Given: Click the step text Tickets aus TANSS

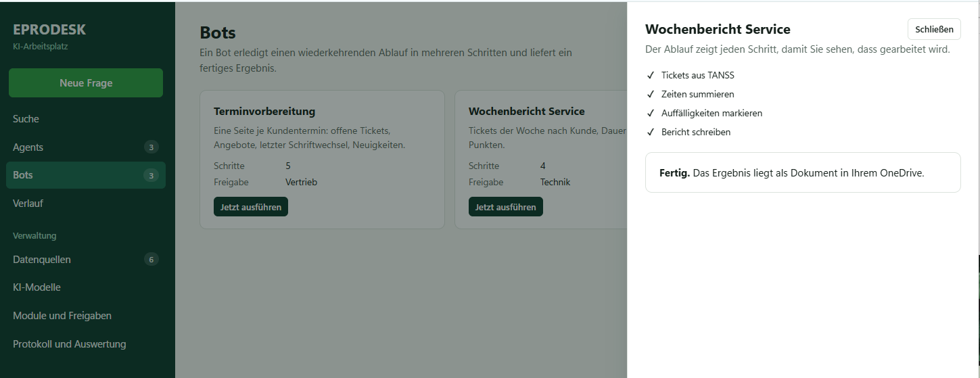Looking at the screenshot, I should pyautogui.click(x=698, y=75).
